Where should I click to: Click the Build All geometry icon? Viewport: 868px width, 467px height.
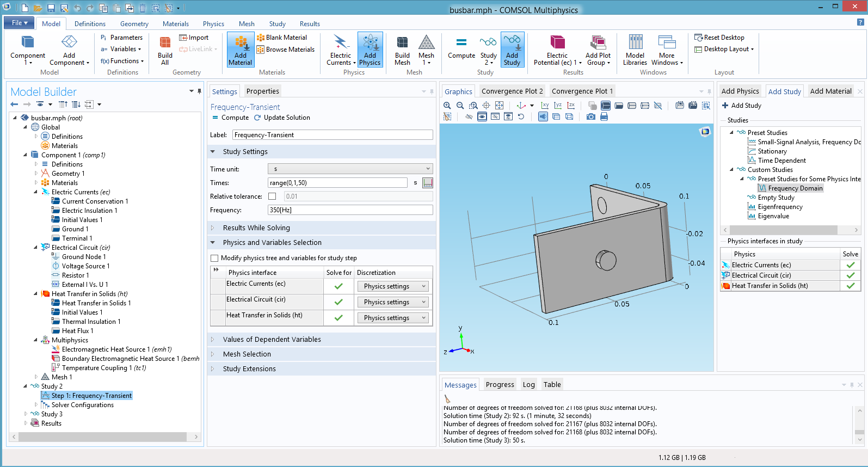pos(165,50)
